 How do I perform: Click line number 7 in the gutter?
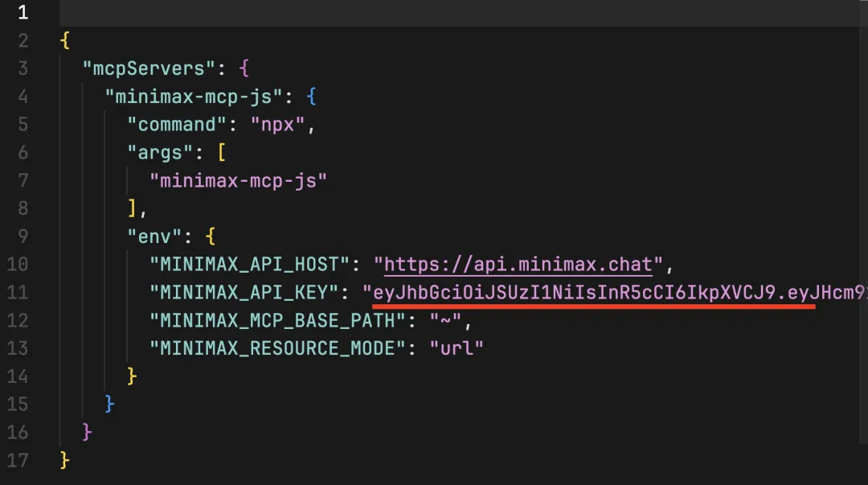click(x=23, y=181)
